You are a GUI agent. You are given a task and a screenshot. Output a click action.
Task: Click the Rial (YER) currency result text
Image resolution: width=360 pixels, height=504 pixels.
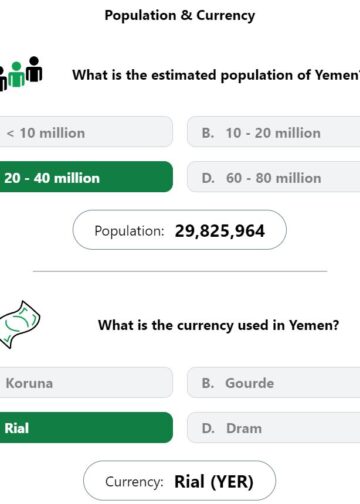[214, 482]
